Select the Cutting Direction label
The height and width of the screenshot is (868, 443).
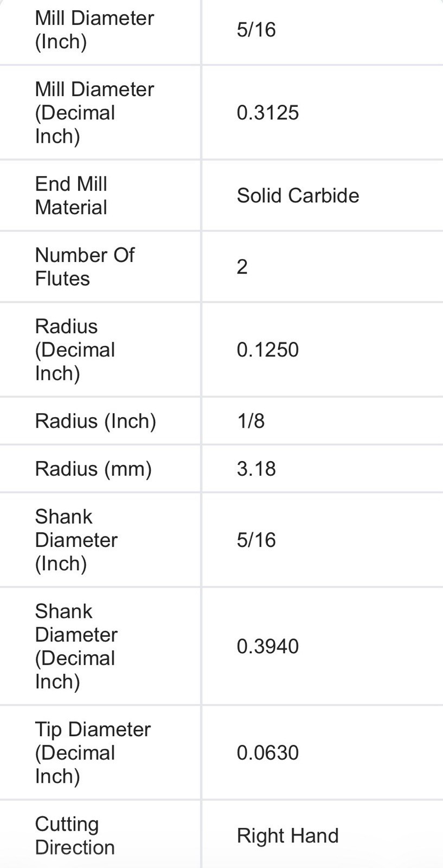(x=75, y=836)
